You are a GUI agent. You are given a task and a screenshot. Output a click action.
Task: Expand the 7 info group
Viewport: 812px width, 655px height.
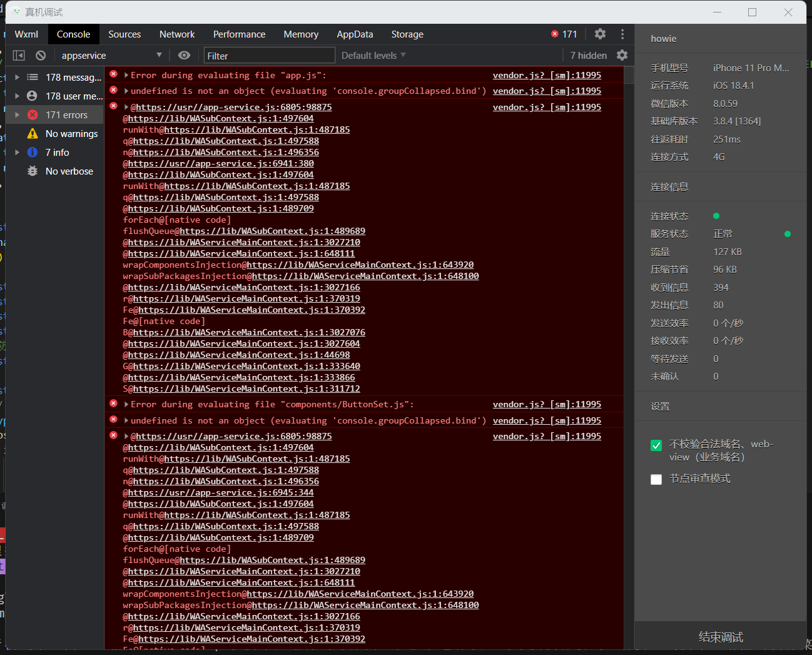pos(17,152)
